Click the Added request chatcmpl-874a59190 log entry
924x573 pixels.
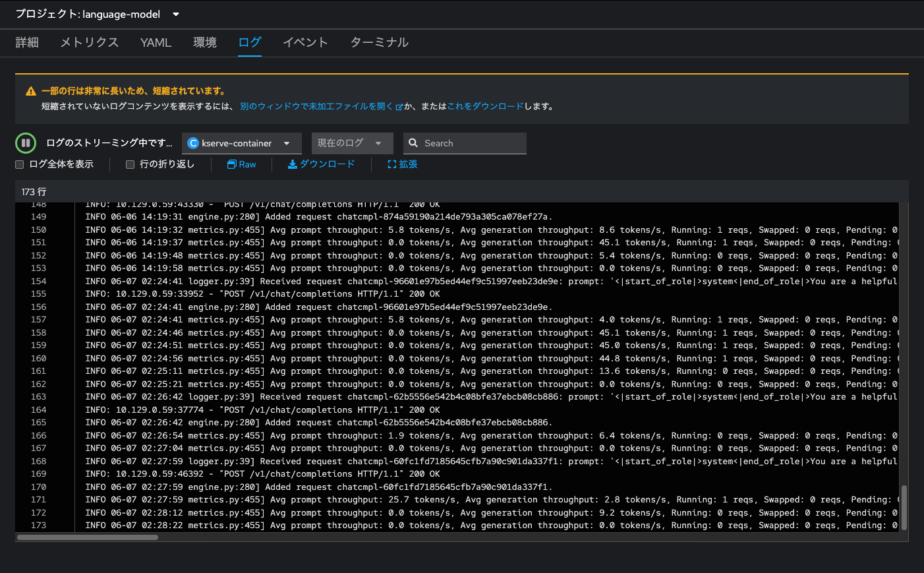319,217
